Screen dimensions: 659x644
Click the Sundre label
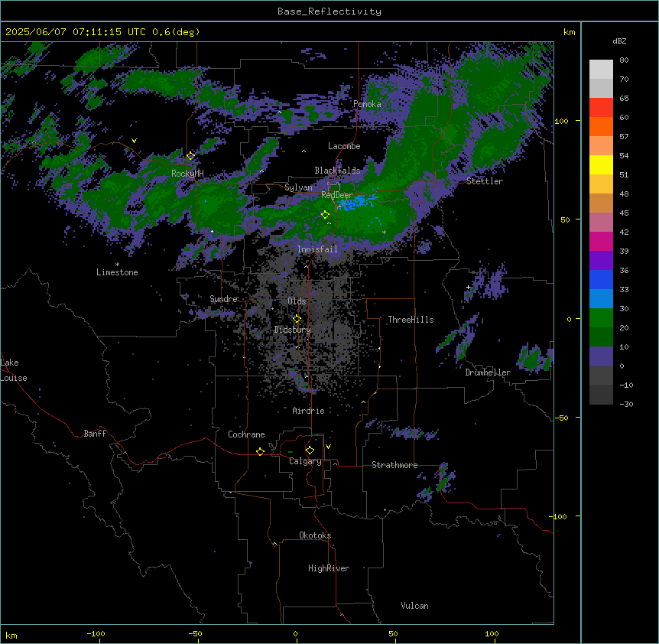[x=223, y=299]
